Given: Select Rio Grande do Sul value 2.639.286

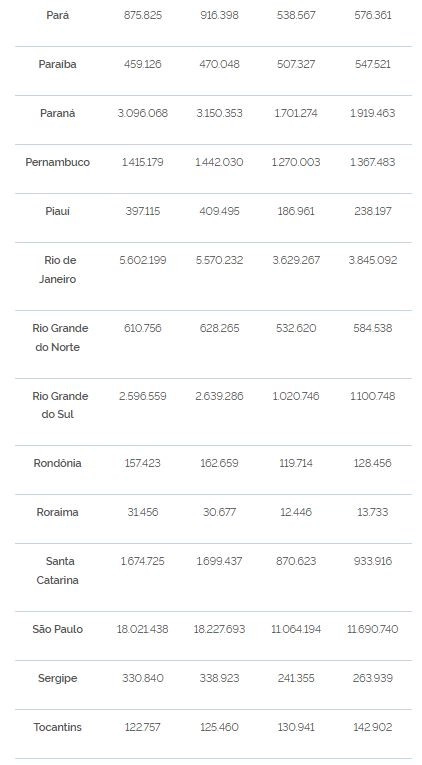Looking at the screenshot, I should point(219,396).
